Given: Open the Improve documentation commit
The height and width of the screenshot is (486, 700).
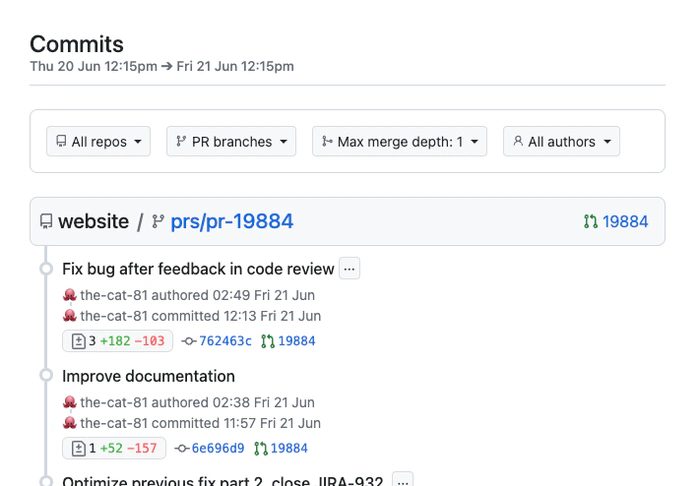Looking at the screenshot, I should click(148, 376).
